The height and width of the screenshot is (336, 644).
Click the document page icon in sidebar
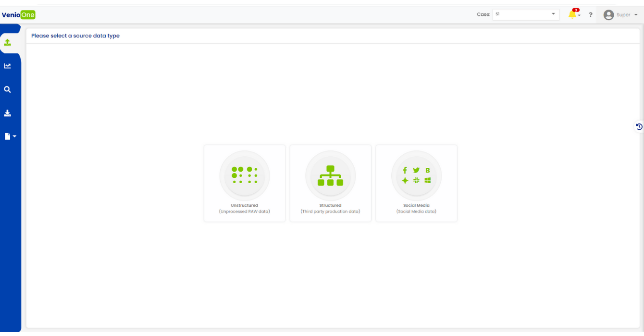point(7,137)
